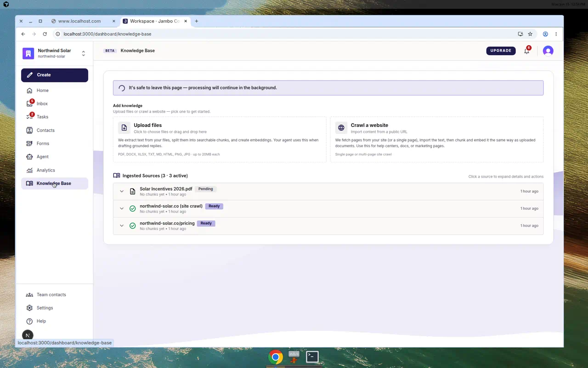Open the user profile avatar menu
The height and width of the screenshot is (368, 588).
[548, 51]
